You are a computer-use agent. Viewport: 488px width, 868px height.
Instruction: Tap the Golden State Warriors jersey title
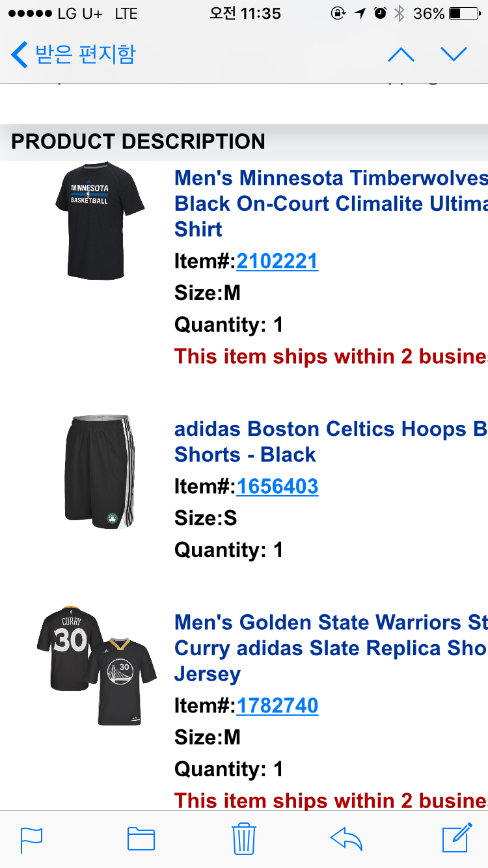coord(331,648)
